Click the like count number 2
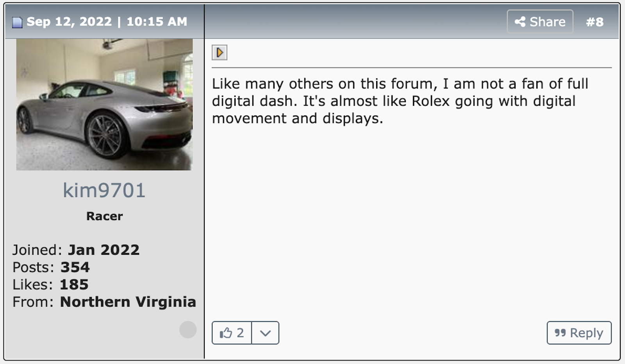625x364 pixels. pyautogui.click(x=240, y=333)
